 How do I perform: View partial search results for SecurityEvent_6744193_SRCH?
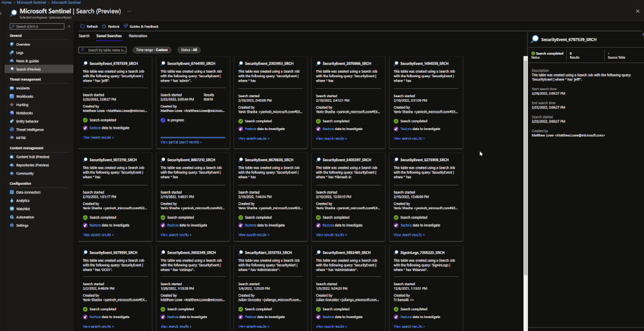[181, 142]
